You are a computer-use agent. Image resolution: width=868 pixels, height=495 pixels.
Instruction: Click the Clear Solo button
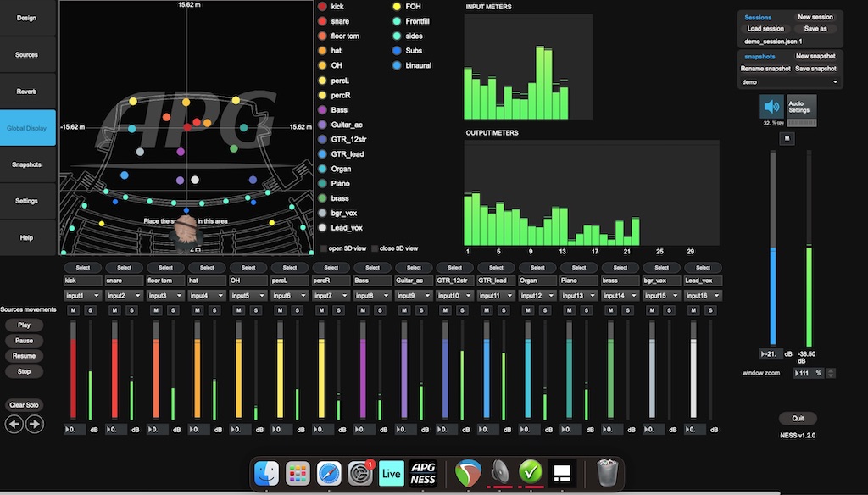click(x=24, y=405)
